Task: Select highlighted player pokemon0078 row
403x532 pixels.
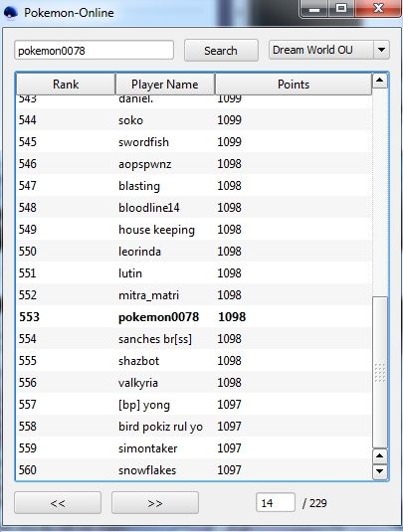Action: tap(194, 317)
